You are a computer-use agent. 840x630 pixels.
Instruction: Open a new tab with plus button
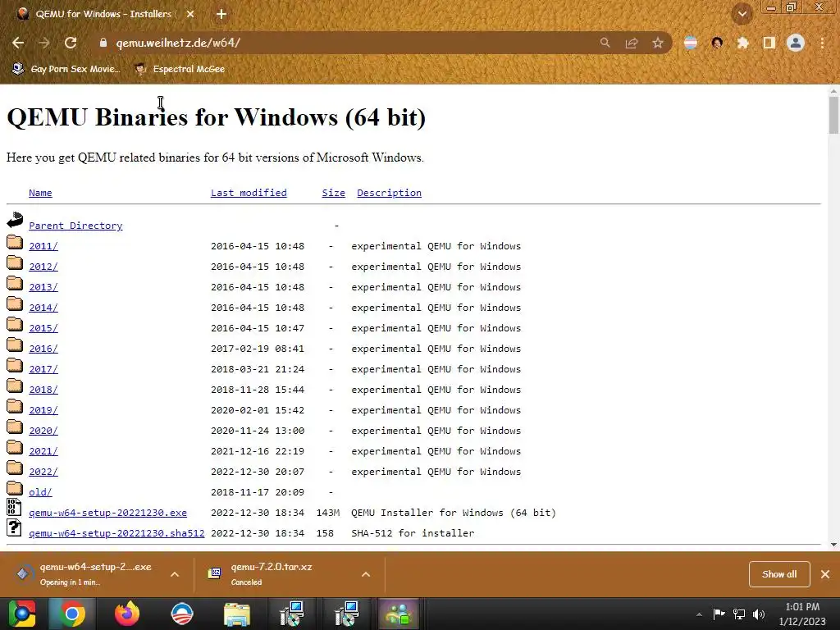tap(221, 14)
